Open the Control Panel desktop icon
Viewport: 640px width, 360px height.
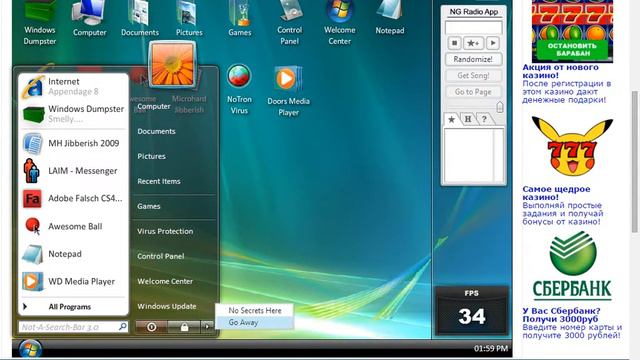coord(289,23)
